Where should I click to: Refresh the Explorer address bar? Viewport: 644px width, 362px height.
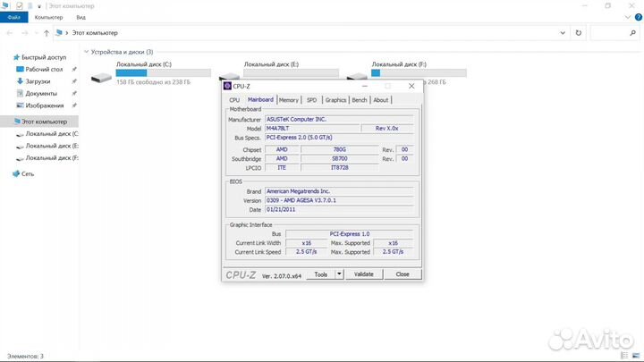580,33
